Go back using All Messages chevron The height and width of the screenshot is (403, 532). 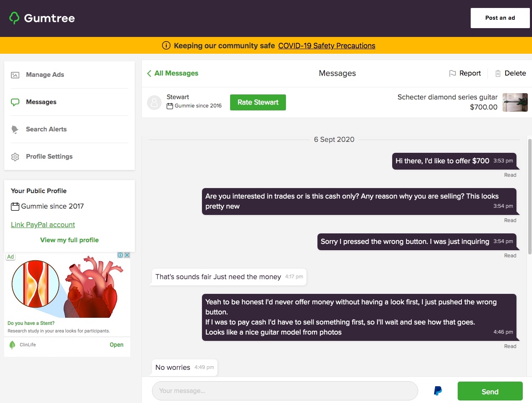(149, 73)
